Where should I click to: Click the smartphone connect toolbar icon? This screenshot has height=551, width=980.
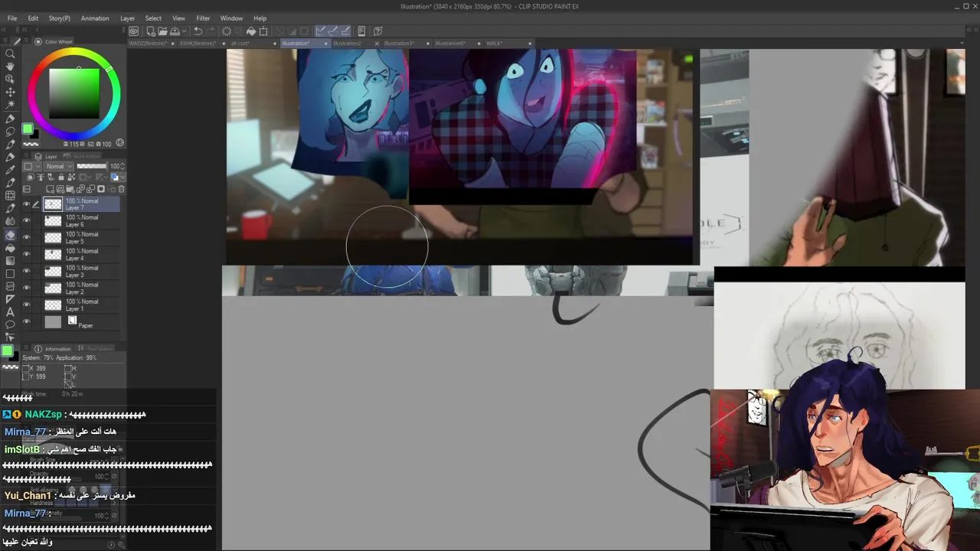pyautogui.click(x=361, y=31)
